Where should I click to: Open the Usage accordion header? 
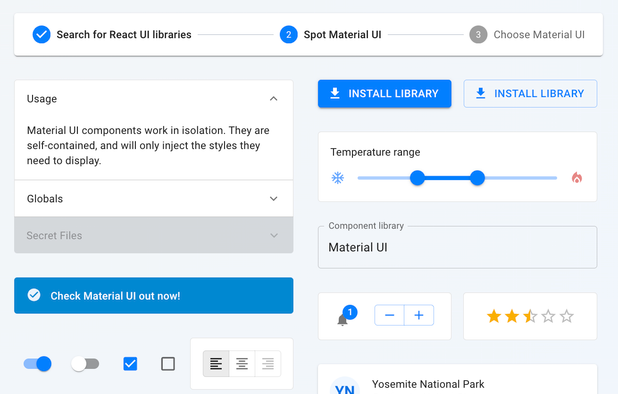(x=154, y=98)
